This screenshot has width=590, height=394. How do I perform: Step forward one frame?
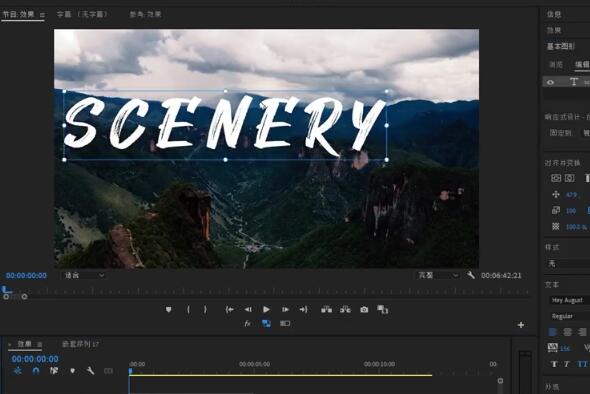point(285,309)
